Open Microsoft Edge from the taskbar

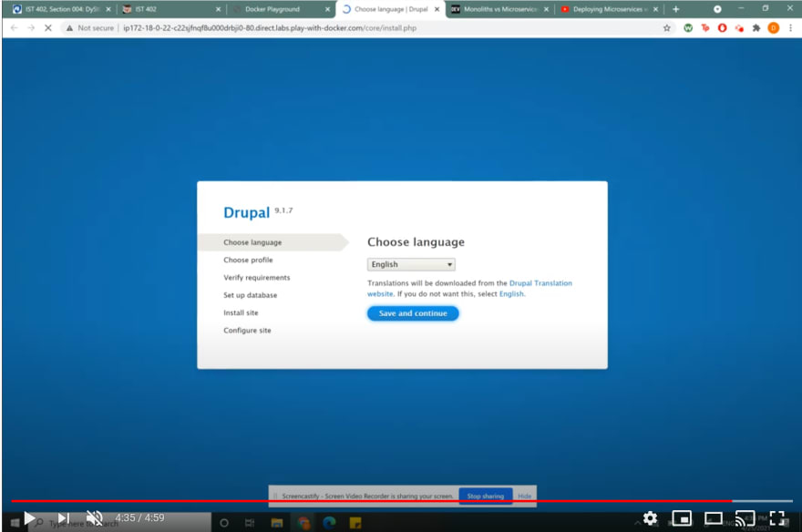[329, 523]
